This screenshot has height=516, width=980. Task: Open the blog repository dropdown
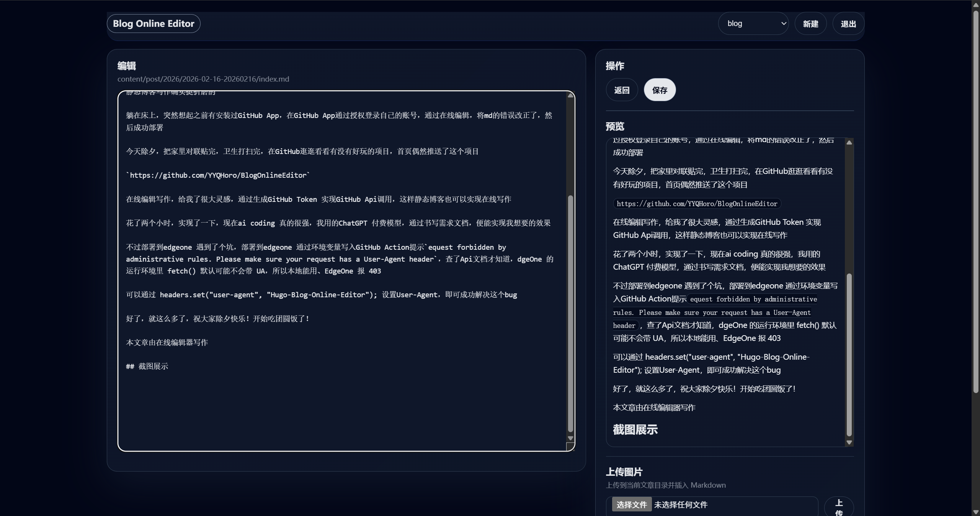753,24
